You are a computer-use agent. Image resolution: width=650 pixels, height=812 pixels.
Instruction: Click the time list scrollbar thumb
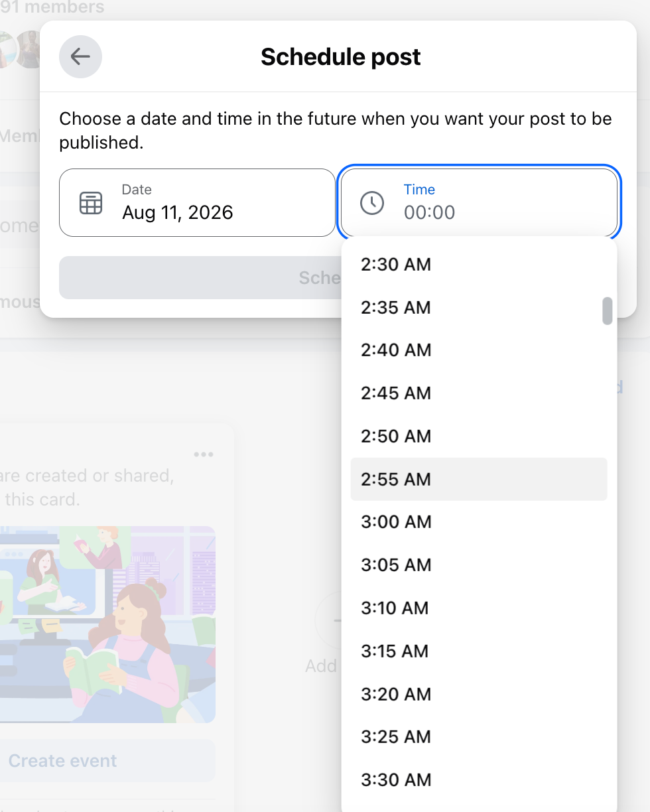[x=607, y=311]
